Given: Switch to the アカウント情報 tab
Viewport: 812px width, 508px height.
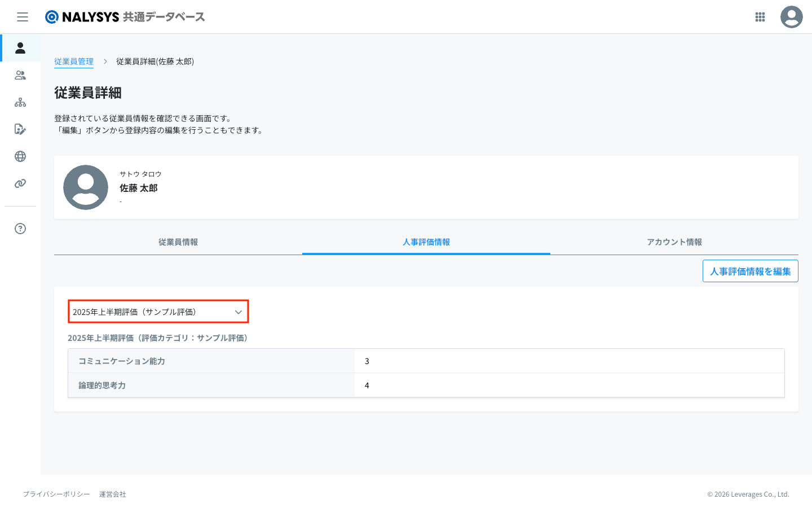Looking at the screenshot, I should pyautogui.click(x=674, y=242).
